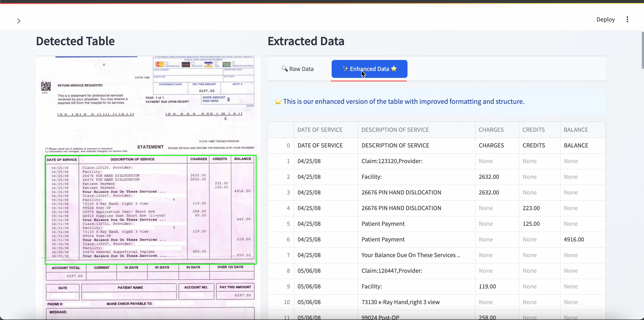The height and width of the screenshot is (320, 644).
Task: Select the DATE OF SERVICE column header
Action: click(x=320, y=130)
